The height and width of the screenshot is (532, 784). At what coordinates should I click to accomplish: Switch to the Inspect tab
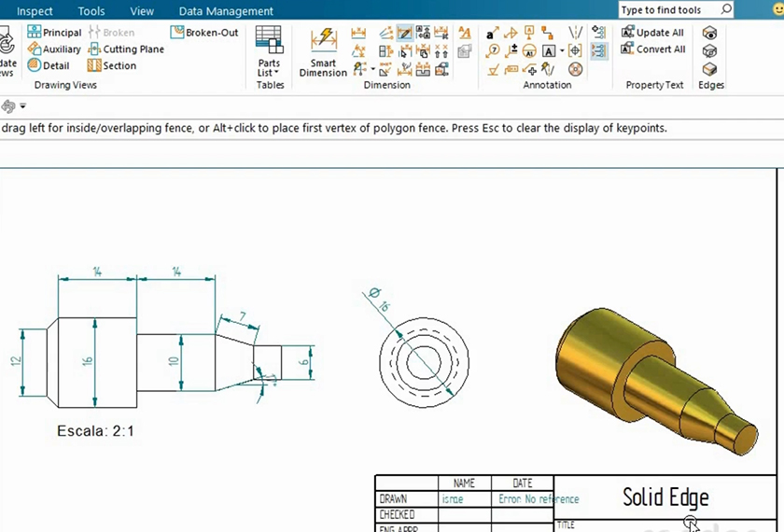tap(35, 11)
